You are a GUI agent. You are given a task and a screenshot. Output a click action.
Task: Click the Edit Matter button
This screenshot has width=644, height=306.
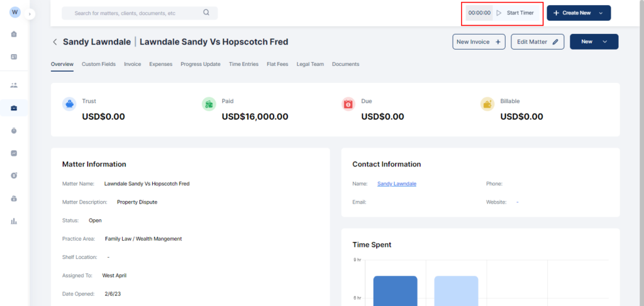tap(537, 41)
